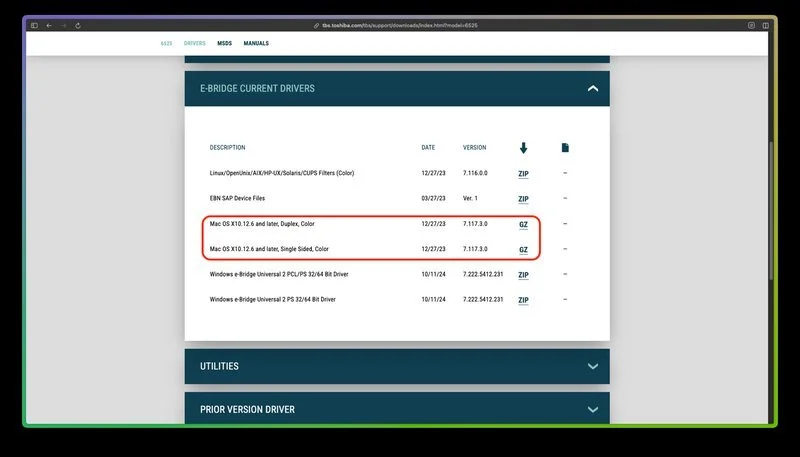The width and height of the screenshot is (800, 457).
Task: Expand the PRIOR VERSION DRIVER section chevron
Action: tap(592, 410)
